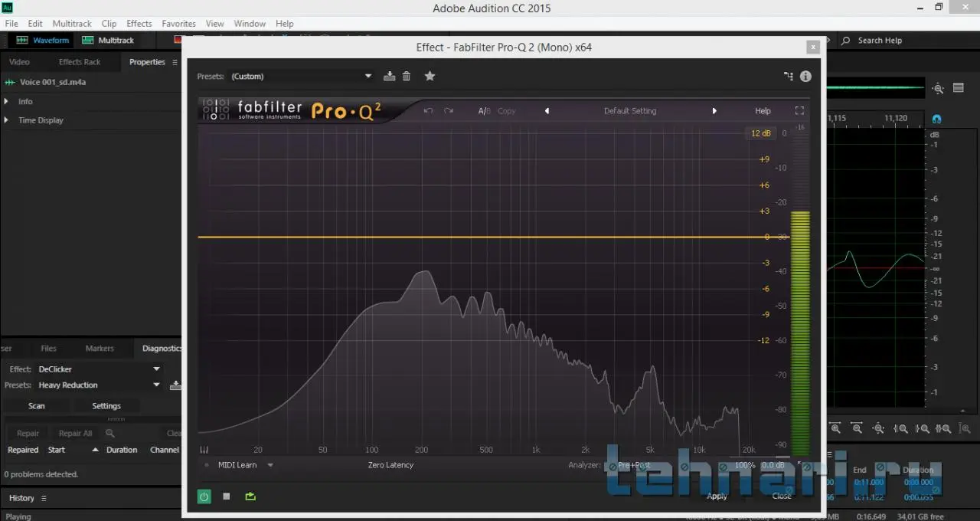The width and height of the screenshot is (980, 521).
Task: Zoom in amplitude in editor
Action: click(836, 429)
